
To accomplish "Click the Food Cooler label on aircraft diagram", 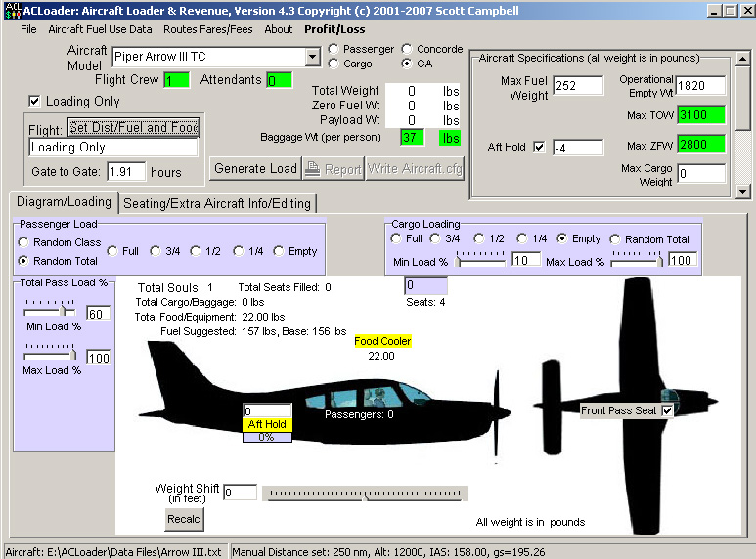I will (383, 342).
